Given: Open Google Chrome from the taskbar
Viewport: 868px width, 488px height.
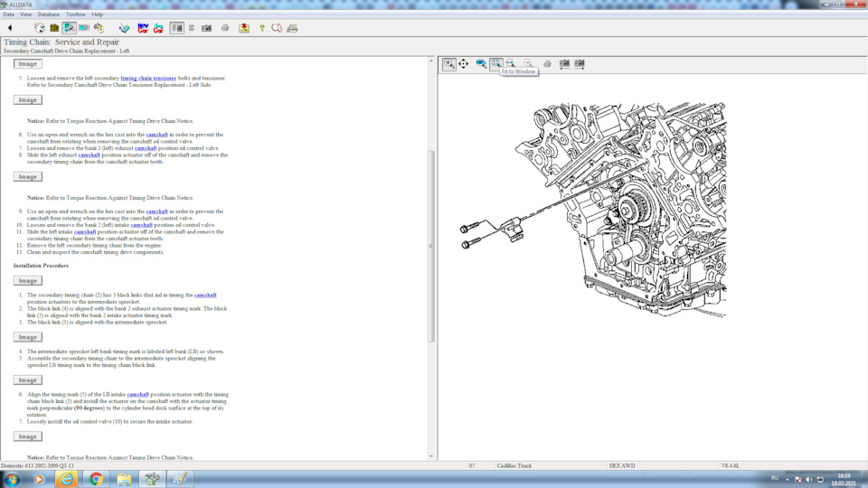Looking at the screenshot, I should [96, 479].
